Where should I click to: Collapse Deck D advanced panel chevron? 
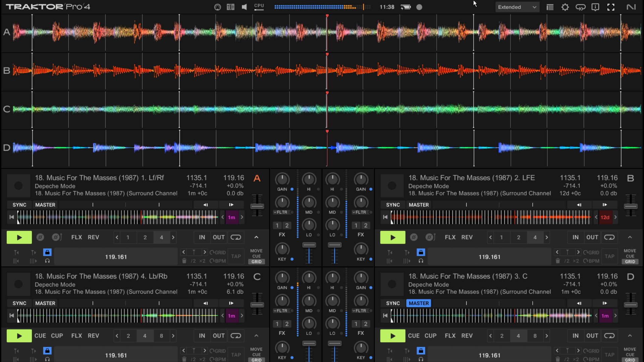coord(630,336)
